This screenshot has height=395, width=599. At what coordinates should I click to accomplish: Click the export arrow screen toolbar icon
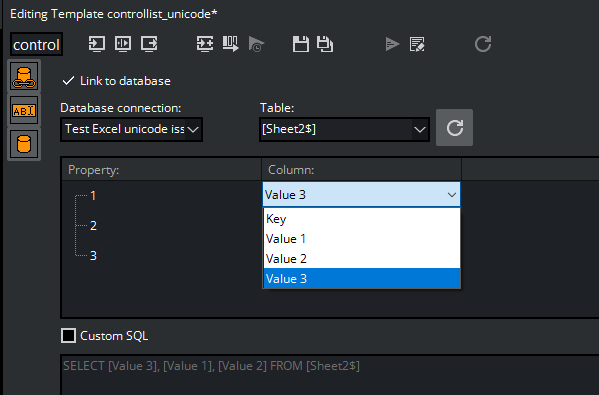click(x=149, y=44)
